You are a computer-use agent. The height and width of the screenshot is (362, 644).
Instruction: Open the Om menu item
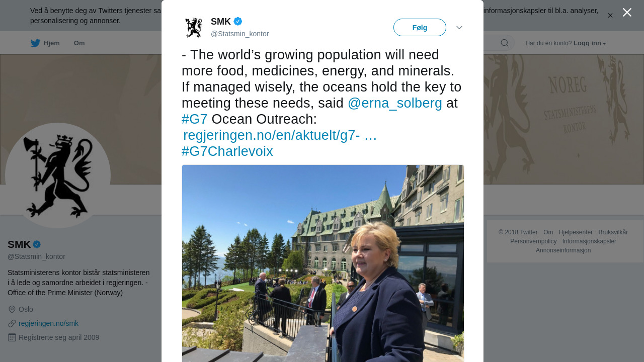[79, 43]
